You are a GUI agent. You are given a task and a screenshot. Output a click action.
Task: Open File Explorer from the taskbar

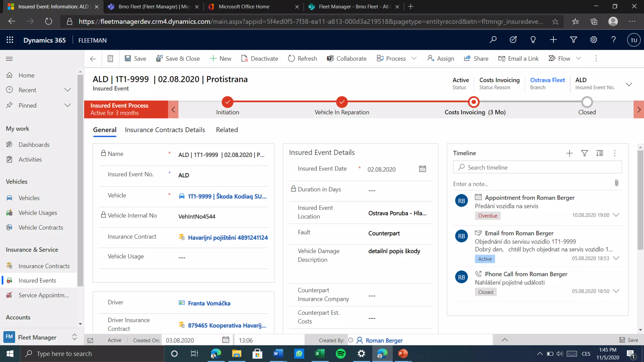tap(236, 353)
